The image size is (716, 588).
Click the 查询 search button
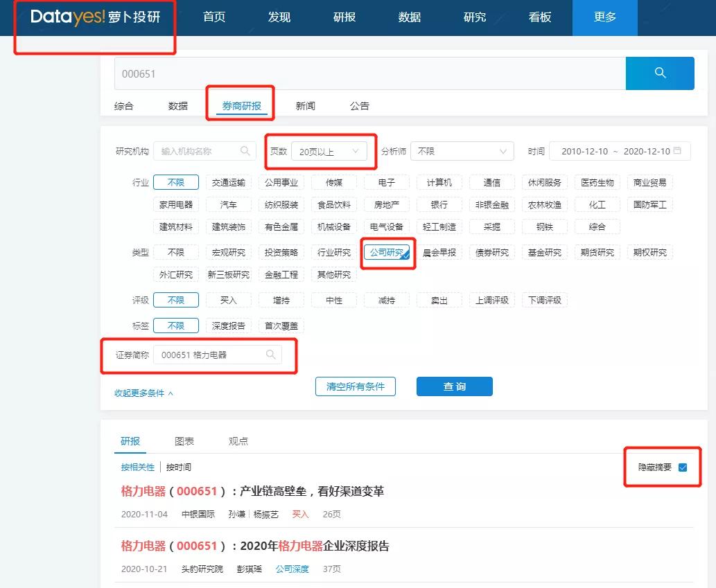pos(454,386)
